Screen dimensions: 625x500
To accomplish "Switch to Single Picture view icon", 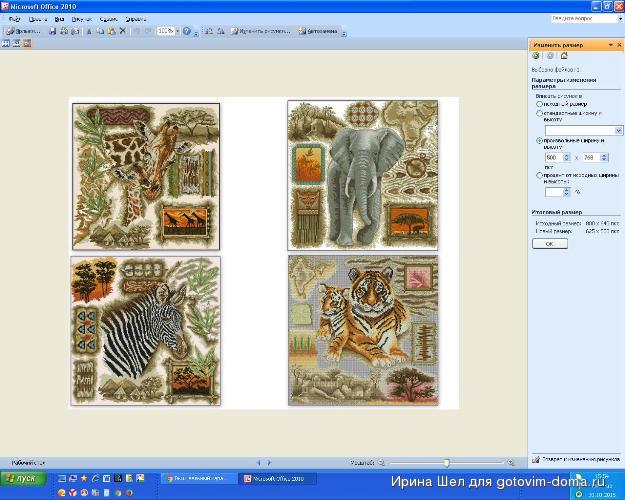I will 27,43.
